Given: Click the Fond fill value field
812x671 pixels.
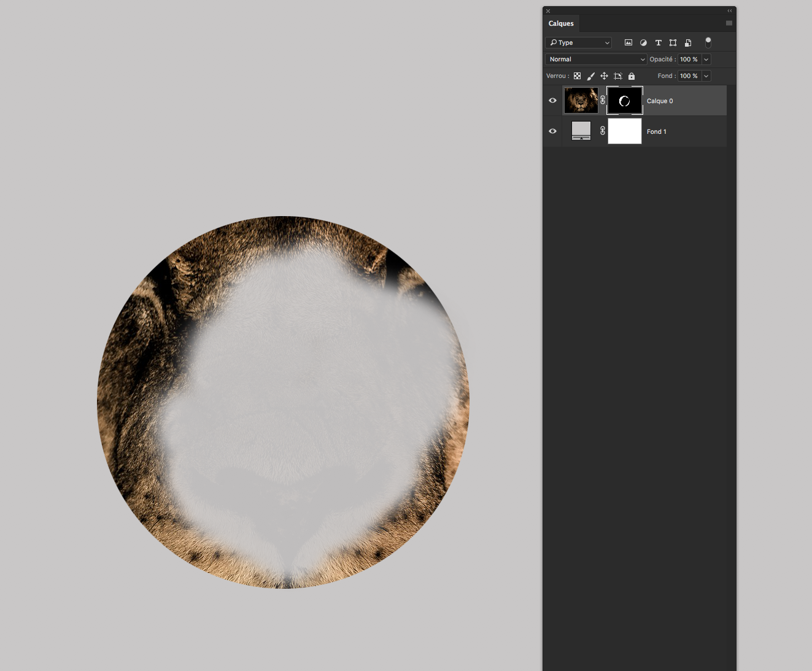Looking at the screenshot, I should (x=690, y=76).
